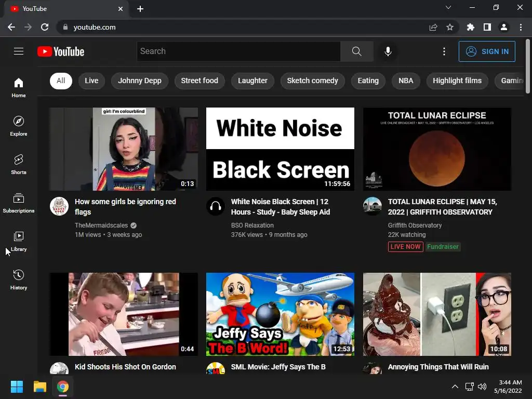
Task: Open File Explorer from taskbar
Action: click(39, 387)
